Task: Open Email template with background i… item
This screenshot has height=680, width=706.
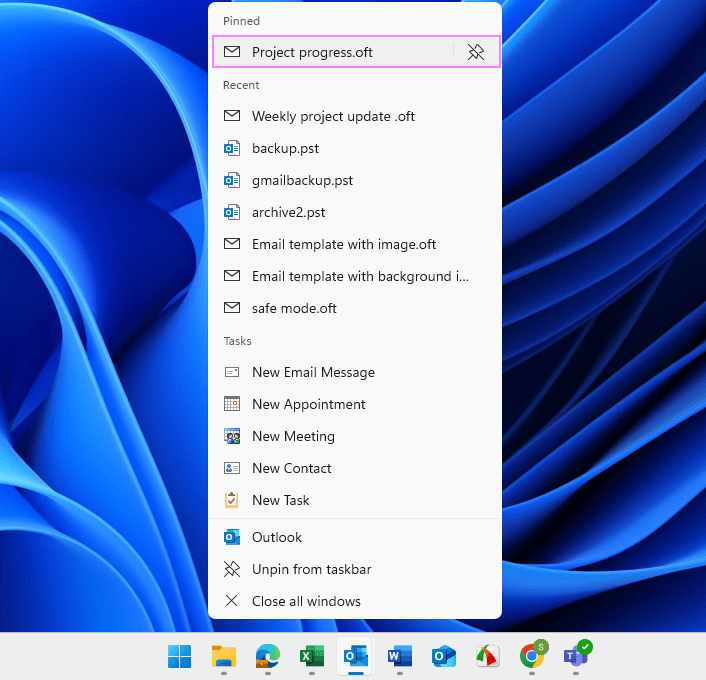Action: [x=355, y=276]
